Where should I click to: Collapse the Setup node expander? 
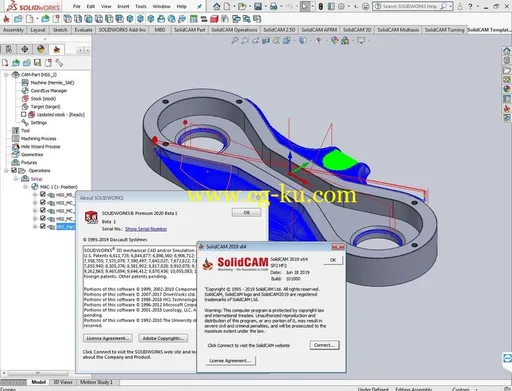pos(16,179)
